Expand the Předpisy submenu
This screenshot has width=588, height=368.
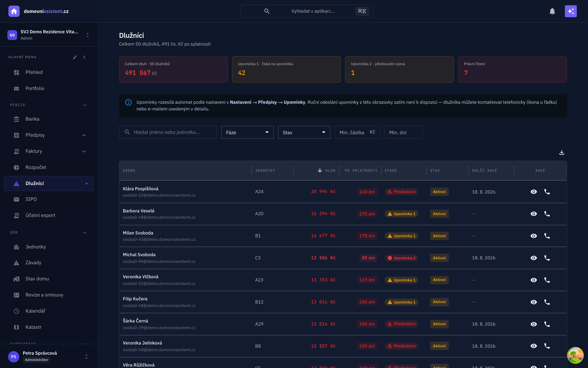[x=84, y=135]
